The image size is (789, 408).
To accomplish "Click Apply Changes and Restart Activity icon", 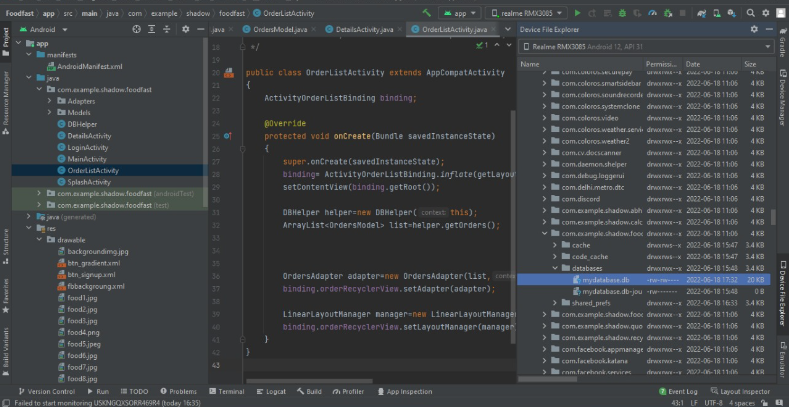I will pyautogui.click(x=592, y=13).
